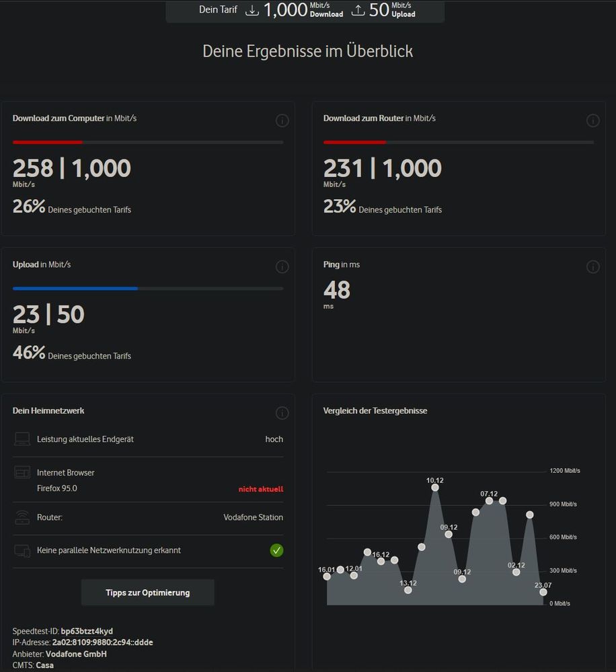Viewport: 616px width, 672px height.
Task: Click the 'Vodafone Station' router name
Action: [253, 517]
